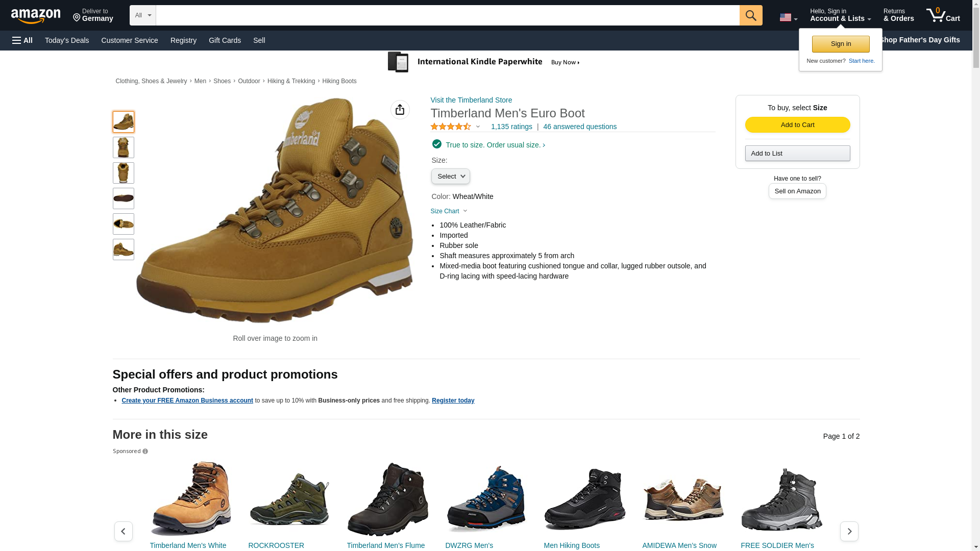Expand the Size Chart section
The height and width of the screenshot is (551, 980).
click(x=449, y=211)
